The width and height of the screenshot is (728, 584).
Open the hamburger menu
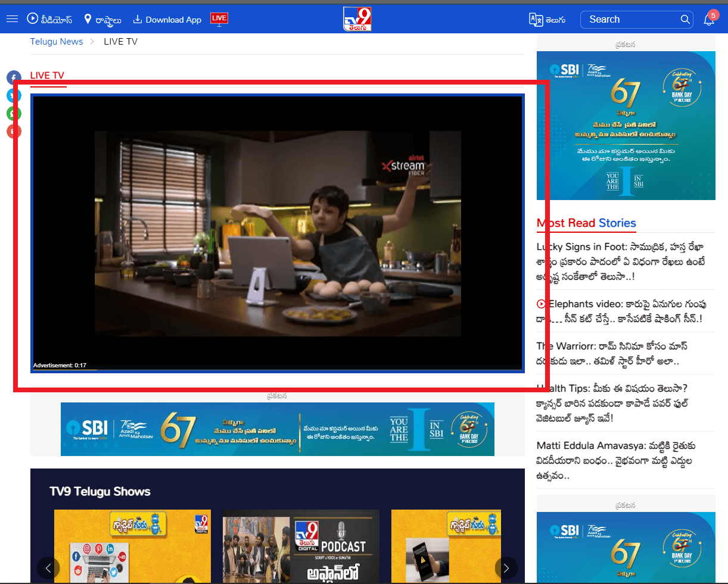coord(12,19)
